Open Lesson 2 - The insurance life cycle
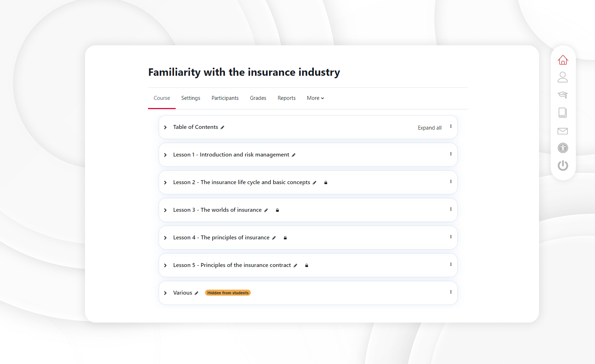Image resolution: width=595 pixels, height=364 pixels. pyautogui.click(x=242, y=182)
